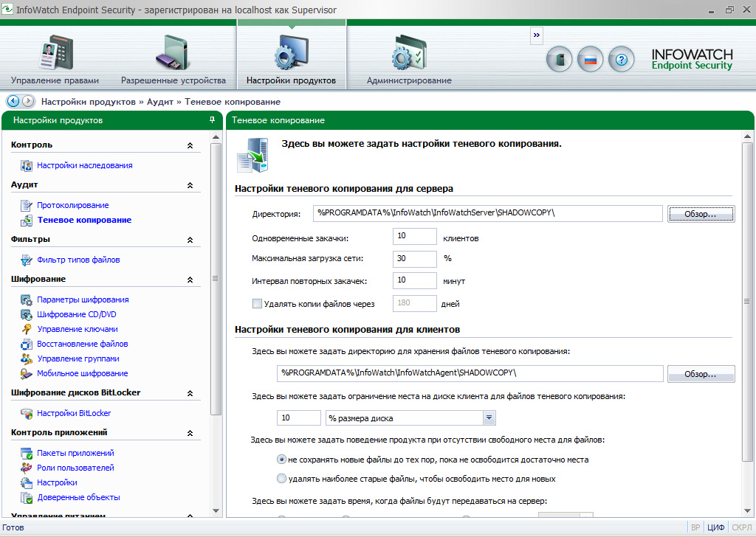This screenshot has height=537, width=756.
Task: Click the icon beside Теневое копирование item
Action: pos(27,221)
